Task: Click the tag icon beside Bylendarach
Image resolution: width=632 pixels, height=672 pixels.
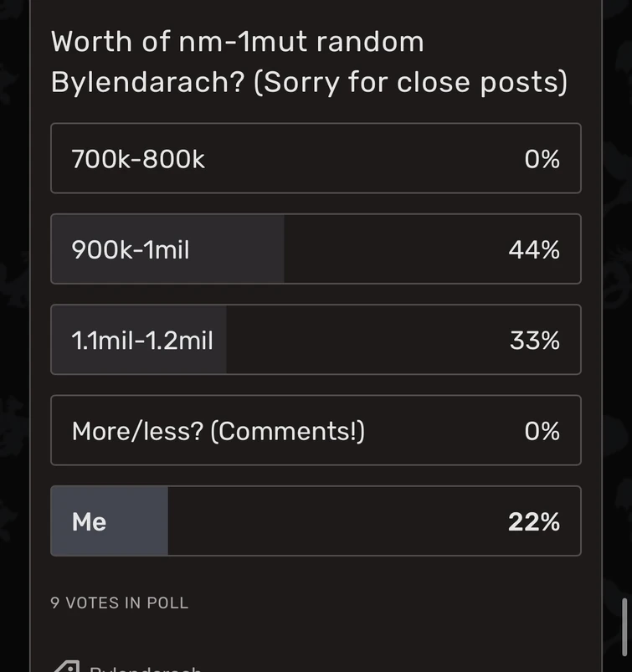Action: tap(66, 667)
